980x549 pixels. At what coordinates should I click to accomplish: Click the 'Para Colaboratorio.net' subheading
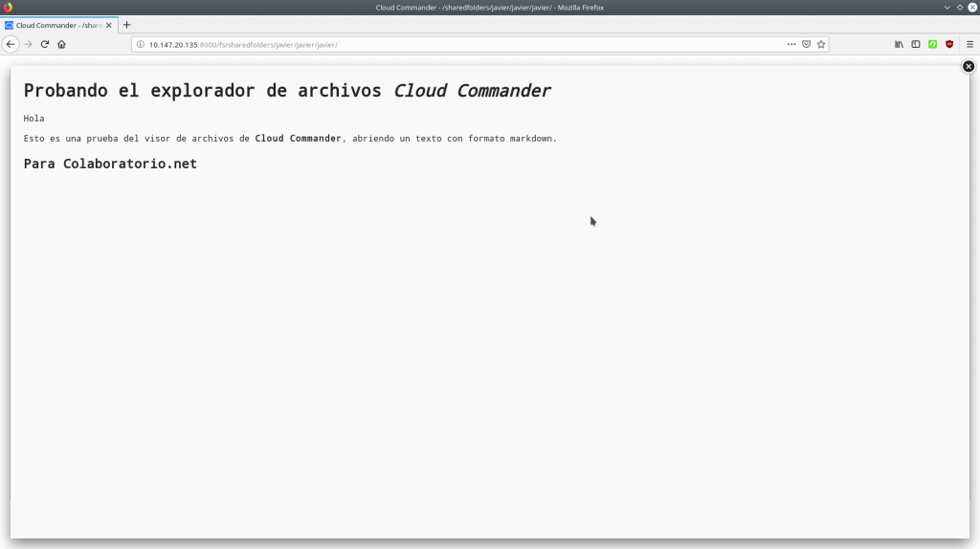click(110, 164)
